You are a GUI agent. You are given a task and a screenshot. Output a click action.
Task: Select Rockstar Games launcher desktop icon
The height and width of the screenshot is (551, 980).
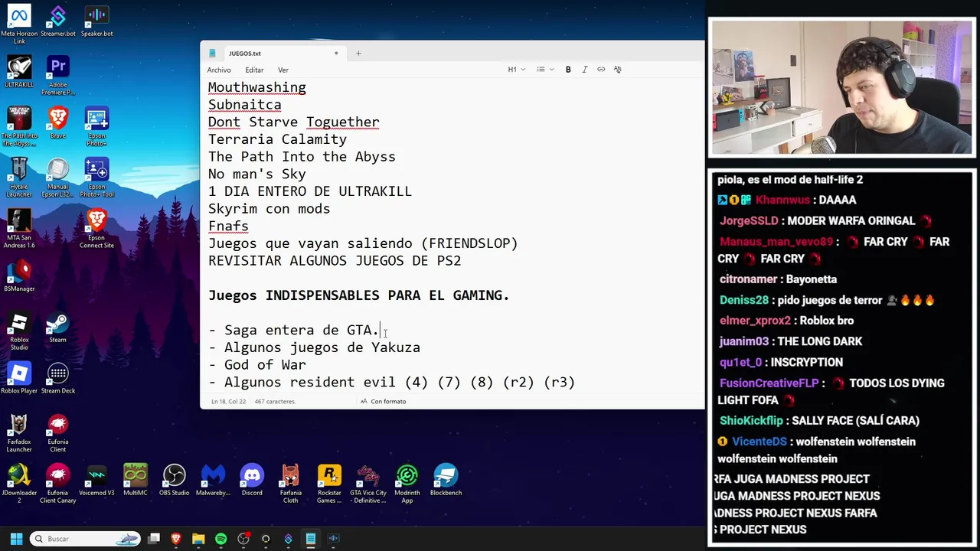coord(329,484)
